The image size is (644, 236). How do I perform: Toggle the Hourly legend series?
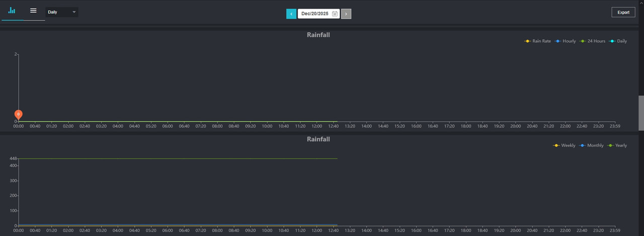click(x=566, y=41)
